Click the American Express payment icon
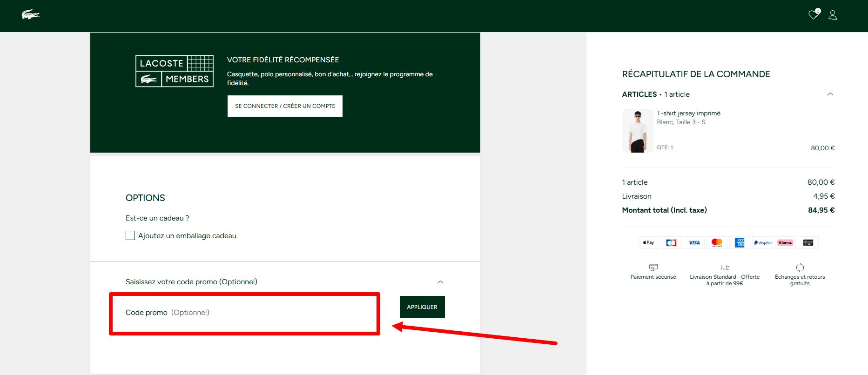This screenshot has width=868, height=375. tap(740, 242)
